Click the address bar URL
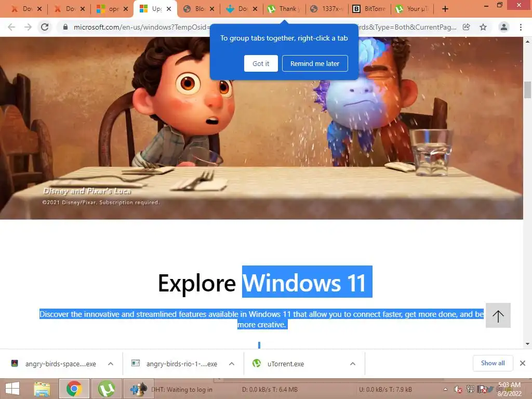The width and height of the screenshot is (532, 399). pyautogui.click(x=140, y=27)
